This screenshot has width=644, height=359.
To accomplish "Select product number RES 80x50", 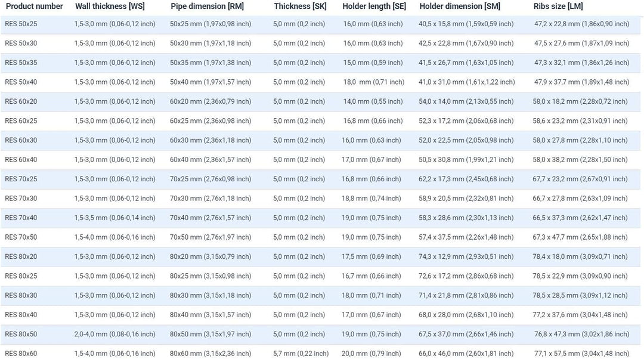I will [x=21, y=334].
